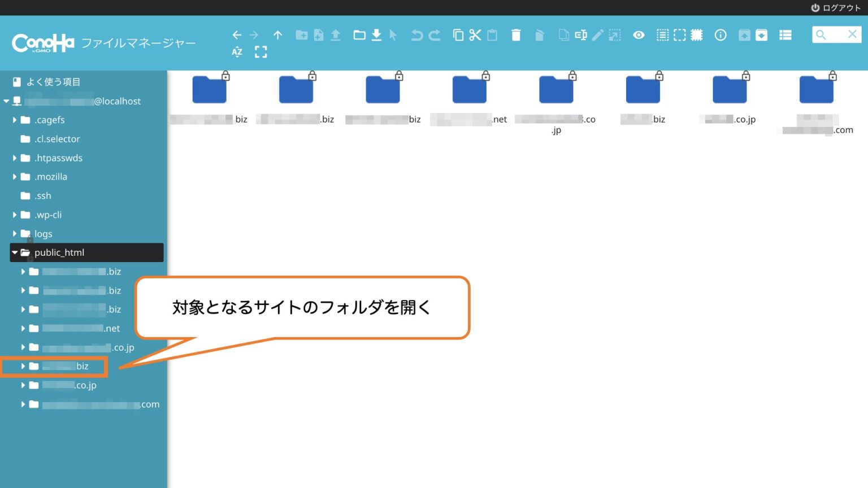Select the new folder creation icon
The height and width of the screenshot is (488, 868).
click(x=302, y=35)
